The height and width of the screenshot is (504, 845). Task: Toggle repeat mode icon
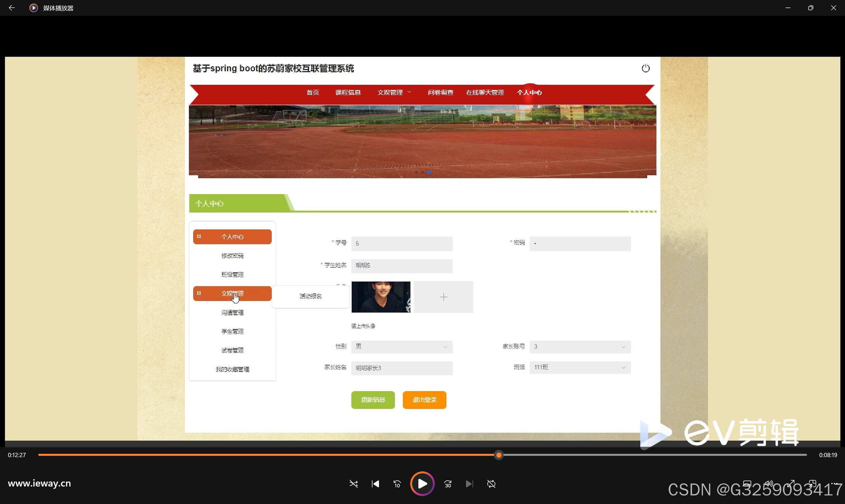491,484
